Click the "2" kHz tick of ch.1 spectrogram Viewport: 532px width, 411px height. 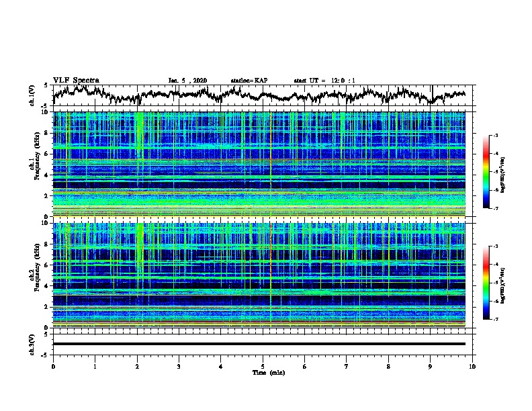(47, 196)
